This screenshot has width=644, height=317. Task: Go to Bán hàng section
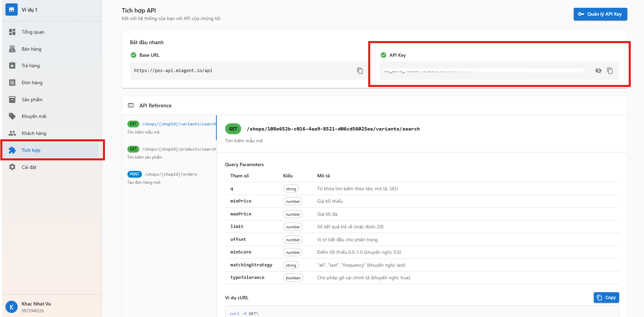(31, 49)
